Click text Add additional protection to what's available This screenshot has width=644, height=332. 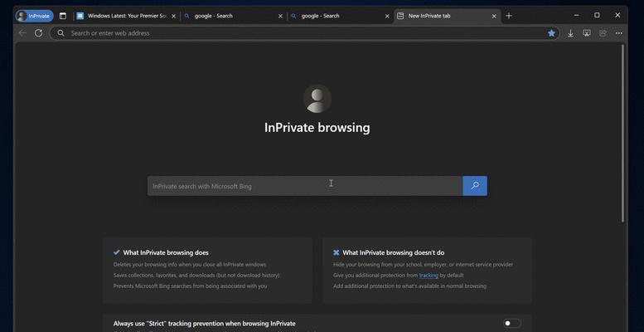[410, 286]
